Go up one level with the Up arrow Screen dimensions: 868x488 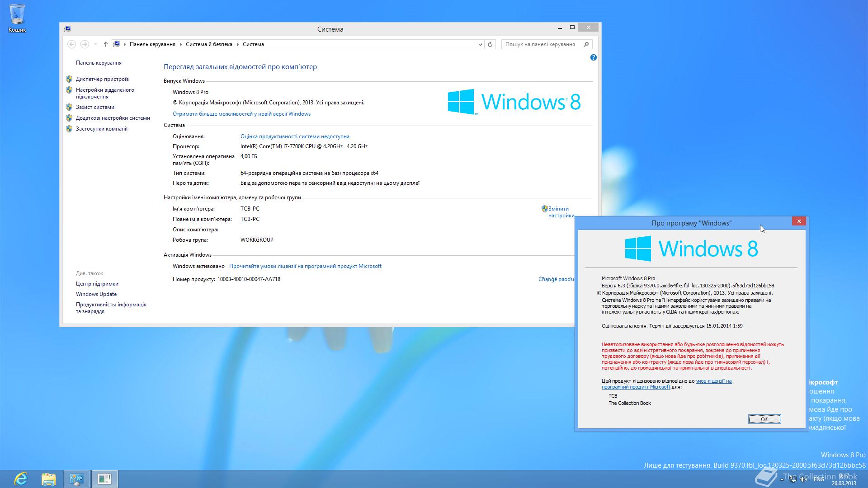(105, 44)
